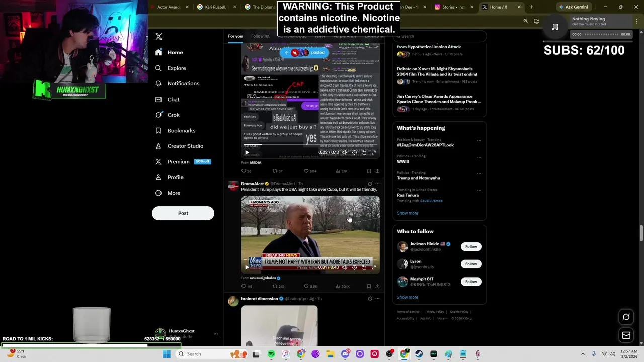Screen dimensions: 644x362
Task: Open brainrot dimension profile name
Action: [x=260, y=299]
